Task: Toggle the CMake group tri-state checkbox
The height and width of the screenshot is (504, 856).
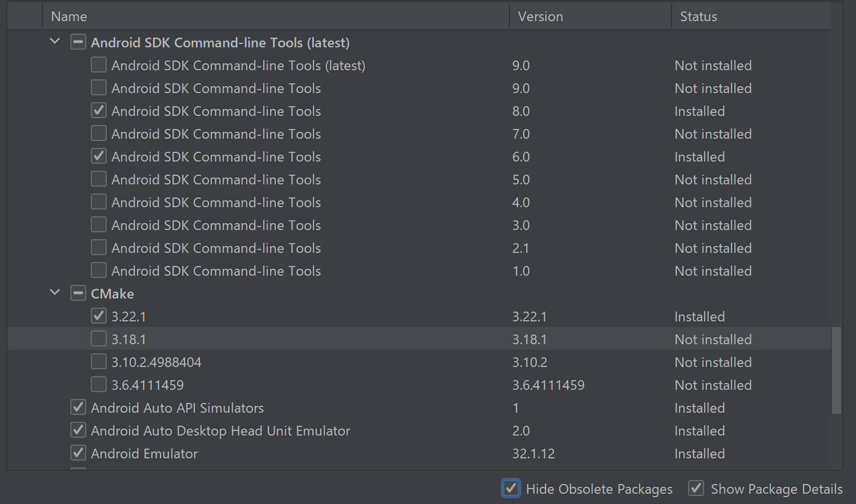Action: (x=78, y=293)
